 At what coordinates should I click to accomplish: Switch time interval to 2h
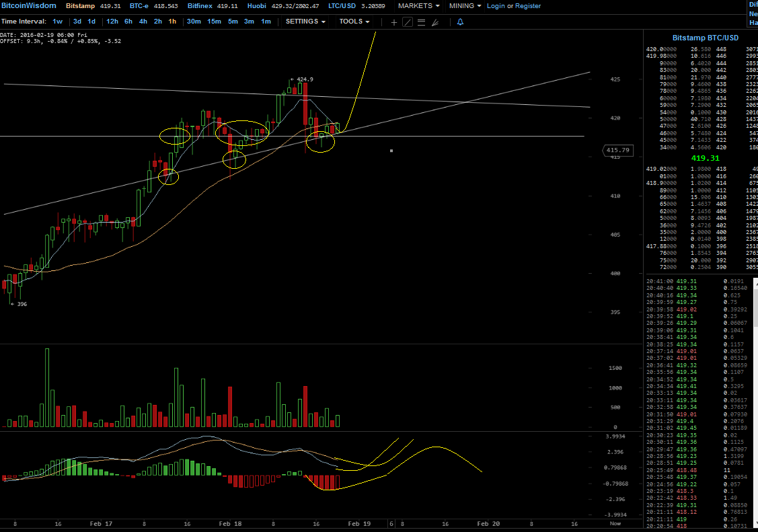coord(157,22)
